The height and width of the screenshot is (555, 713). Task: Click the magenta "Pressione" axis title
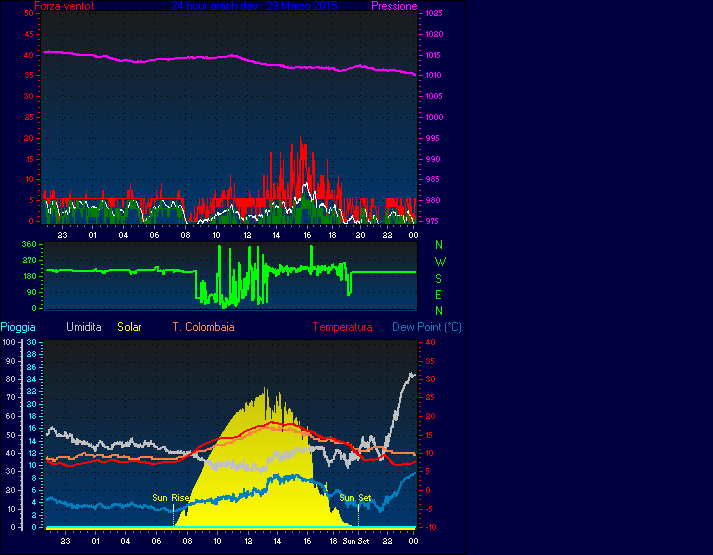tap(394, 6)
